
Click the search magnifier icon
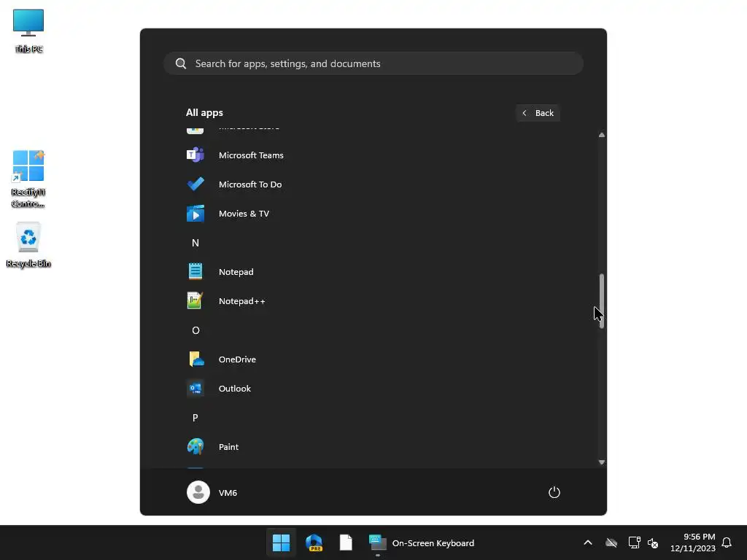pos(181,63)
